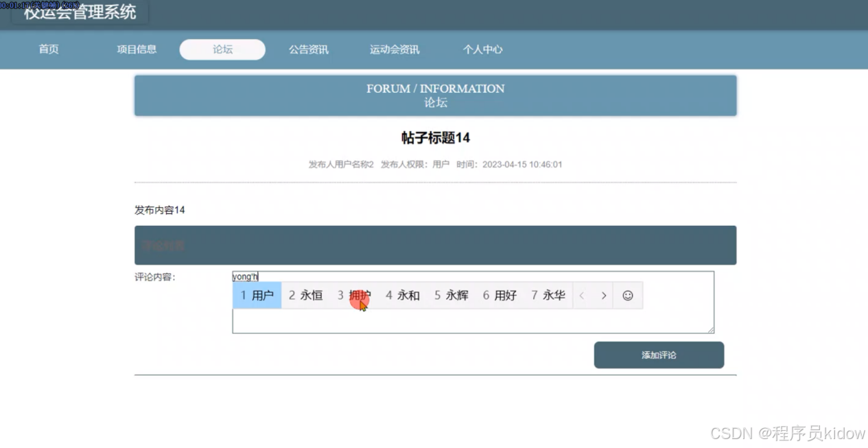Select the 论坛 navigation tab
The height and width of the screenshot is (448, 868).
pos(222,49)
